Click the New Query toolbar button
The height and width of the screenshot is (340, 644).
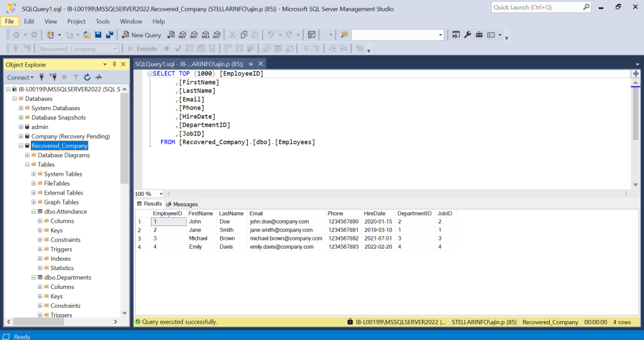pyautogui.click(x=142, y=35)
